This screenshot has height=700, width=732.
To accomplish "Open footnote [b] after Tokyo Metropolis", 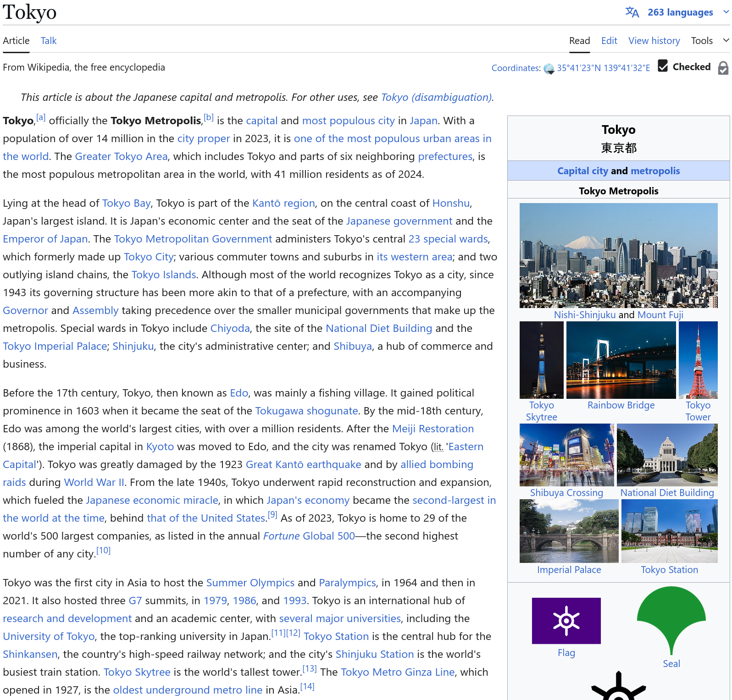I will [209, 117].
